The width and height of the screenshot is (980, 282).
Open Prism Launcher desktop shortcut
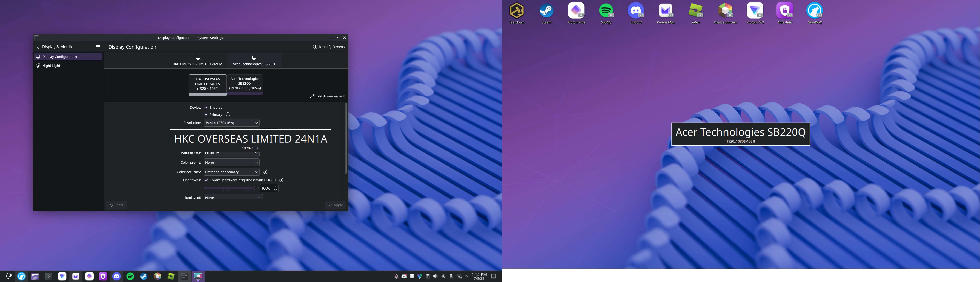pos(725,13)
